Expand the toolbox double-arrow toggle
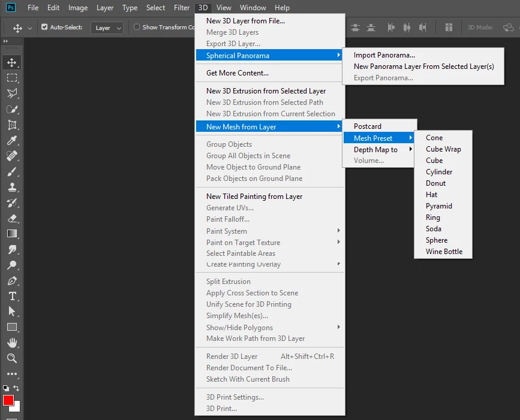 pyautogui.click(x=5, y=41)
